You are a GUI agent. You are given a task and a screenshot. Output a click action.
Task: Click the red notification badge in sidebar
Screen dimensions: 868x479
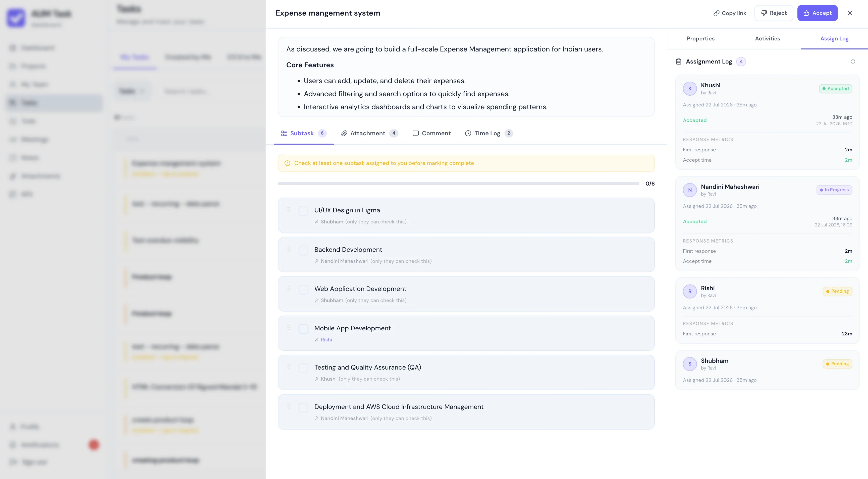94,445
